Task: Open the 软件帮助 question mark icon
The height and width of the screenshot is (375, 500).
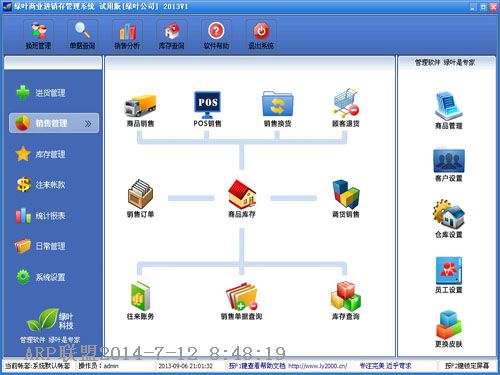Action: pyautogui.click(x=216, y=36)
